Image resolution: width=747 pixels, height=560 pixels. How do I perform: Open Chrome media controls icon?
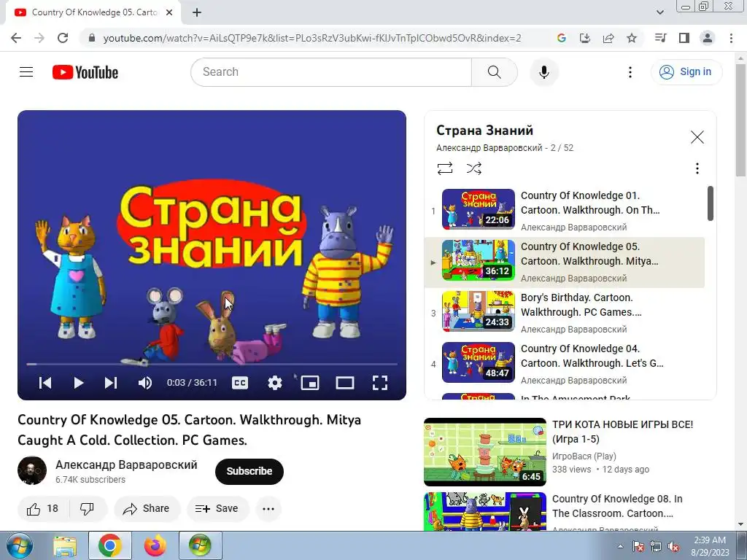(x=660, y=38)
